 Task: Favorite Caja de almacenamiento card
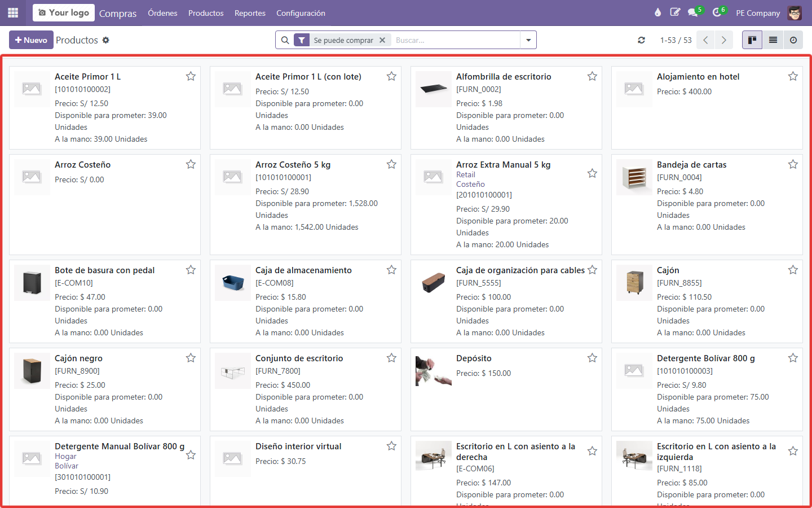[x=391, y=270]
